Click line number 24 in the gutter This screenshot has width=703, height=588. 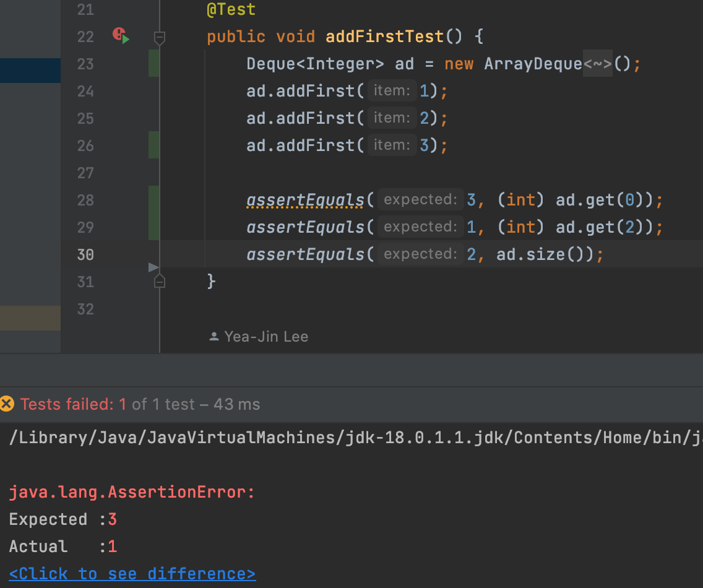85,91
